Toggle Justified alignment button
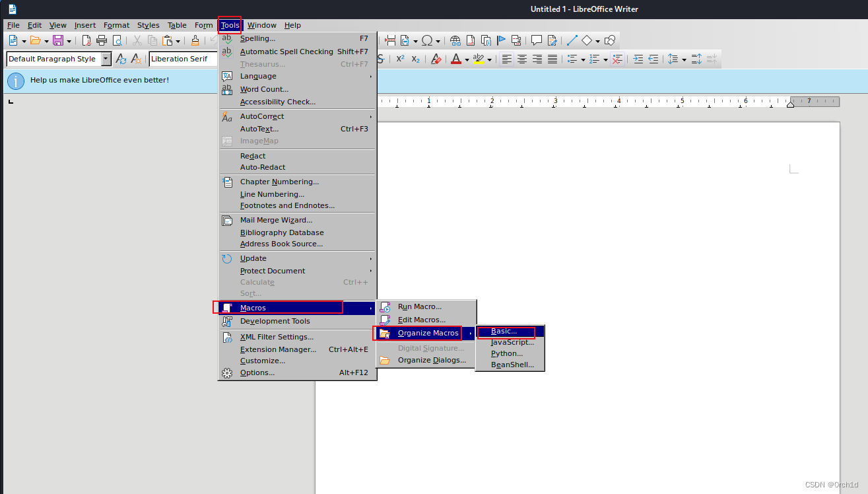The height and width of the screenshot is (494, 868). [x=552, y=59]
